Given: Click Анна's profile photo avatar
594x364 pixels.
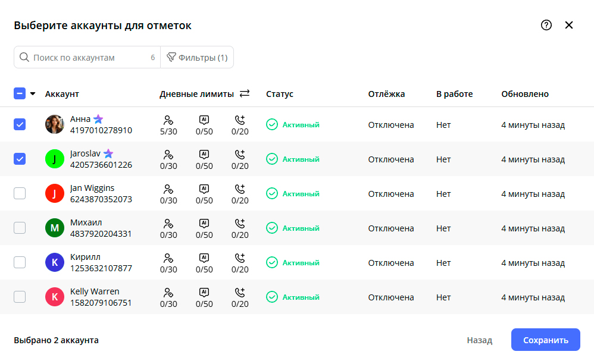Looking at the screenshot, I should (54, 124).
